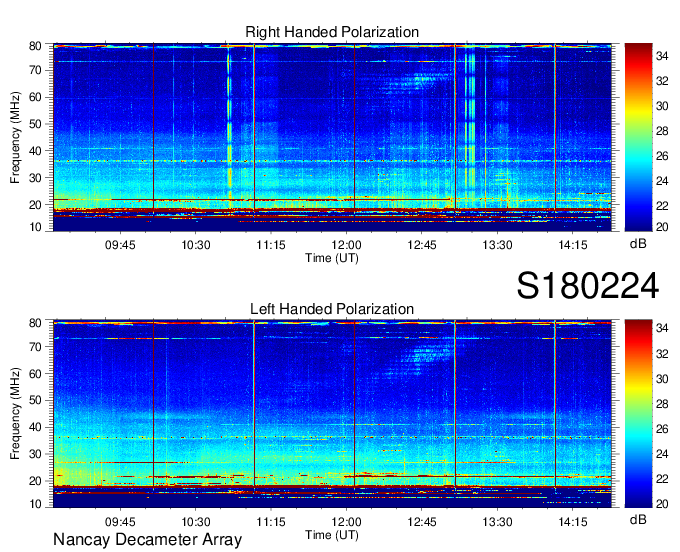Click the Left Handed Polarization spectrogram plot
The height and width of the screenshot is (552, 680).
click(332, 414)
